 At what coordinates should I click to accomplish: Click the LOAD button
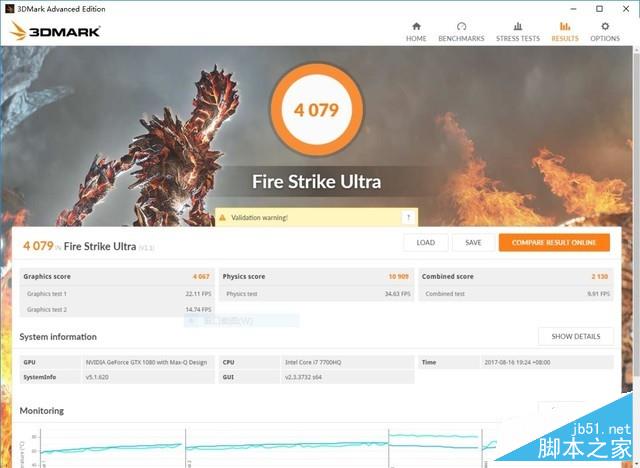(x=426, y=242)
